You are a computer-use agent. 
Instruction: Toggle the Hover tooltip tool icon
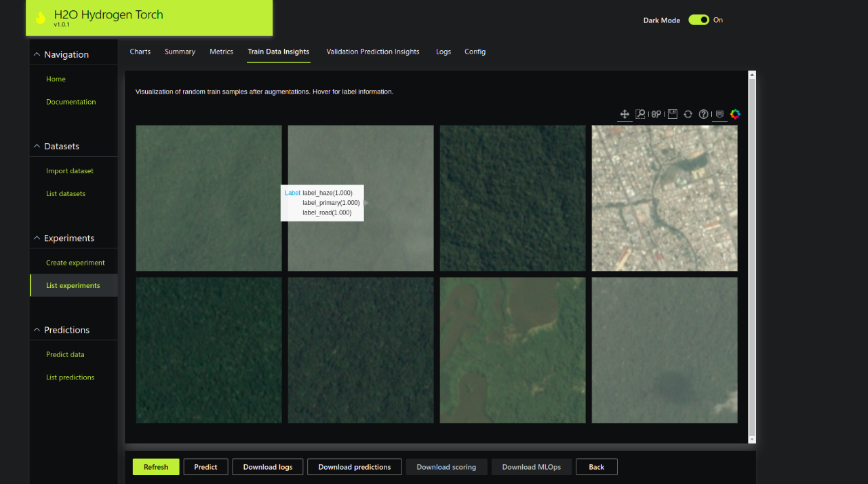(719, 114)
